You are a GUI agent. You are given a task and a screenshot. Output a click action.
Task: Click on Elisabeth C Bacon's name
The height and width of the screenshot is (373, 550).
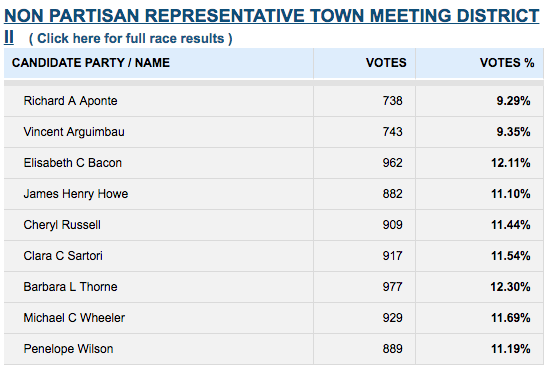[73, 163]
